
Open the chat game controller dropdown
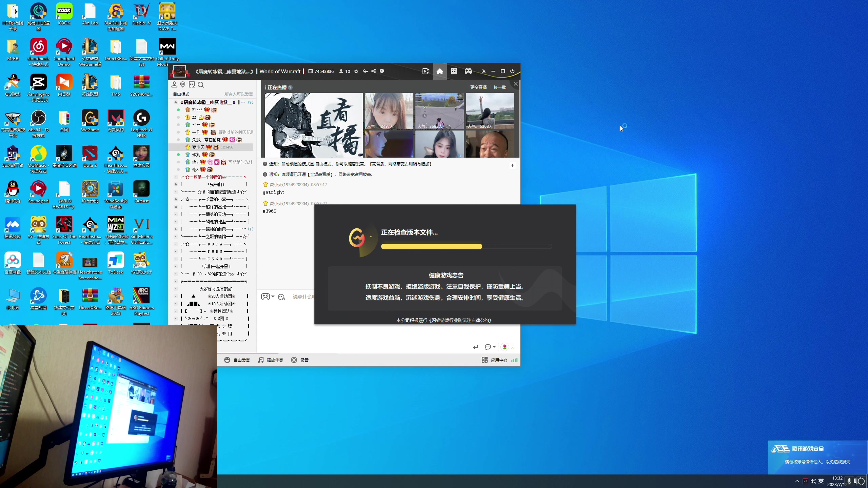pos(268,297)
